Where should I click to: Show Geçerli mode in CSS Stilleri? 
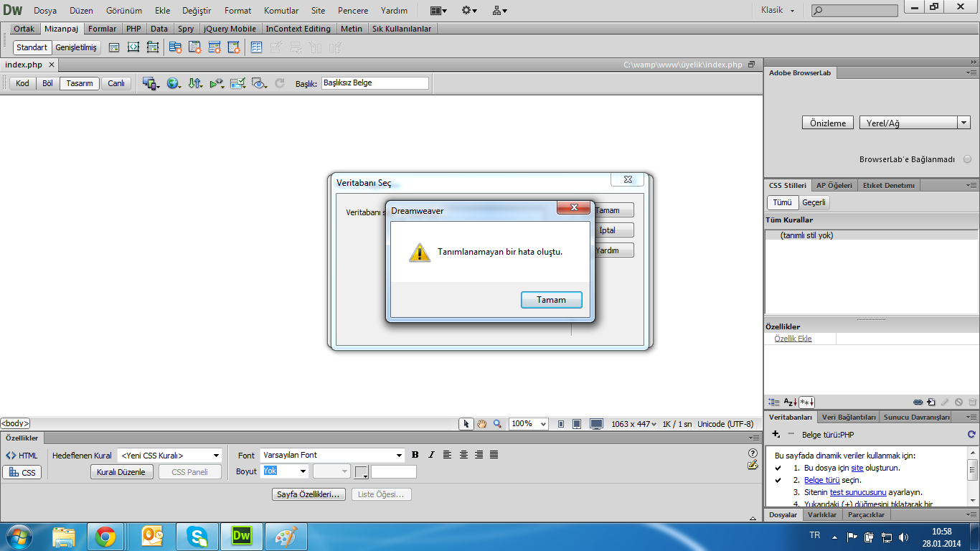pyautogui.click(x=814, y=203)
